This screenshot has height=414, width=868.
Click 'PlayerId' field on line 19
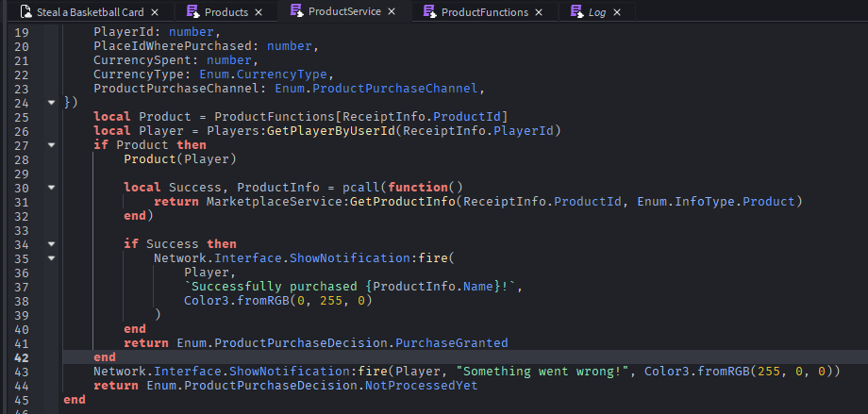coord(124,32)
